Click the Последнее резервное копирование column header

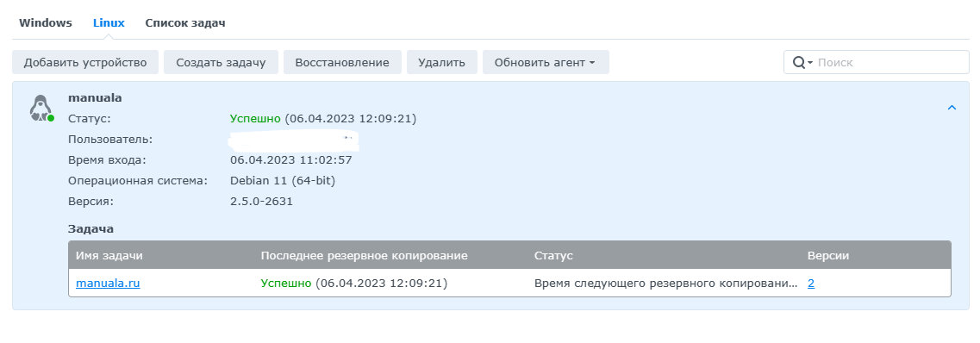tap(365, 256)
